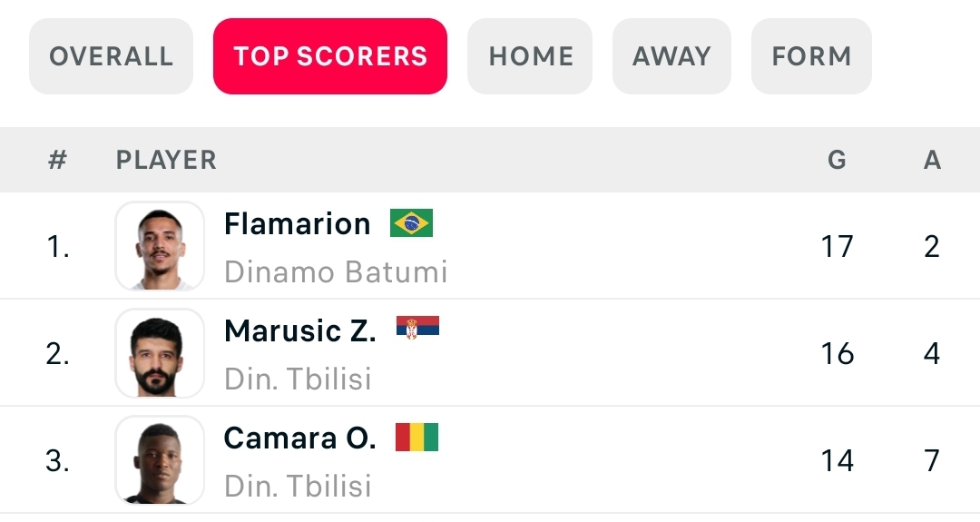The height and width of the screenshot is (522, 980).
Task: Open Marusic Z. player profile
Action: pos(299,331)
